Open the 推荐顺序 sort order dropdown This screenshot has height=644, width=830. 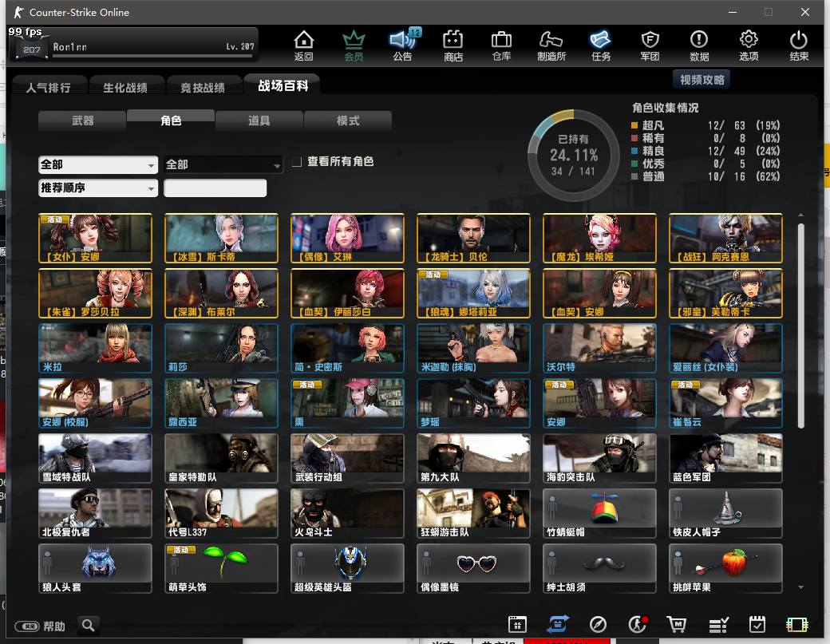(98, 188)
